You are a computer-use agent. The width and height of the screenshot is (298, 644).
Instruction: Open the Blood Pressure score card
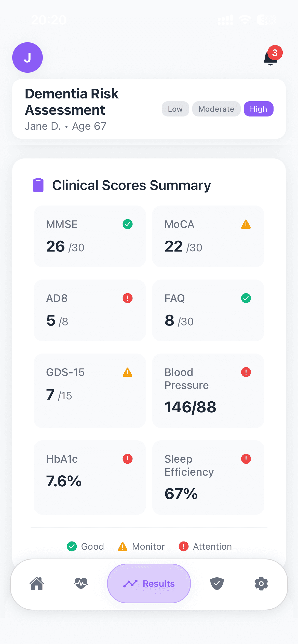(x=208, y=391)
